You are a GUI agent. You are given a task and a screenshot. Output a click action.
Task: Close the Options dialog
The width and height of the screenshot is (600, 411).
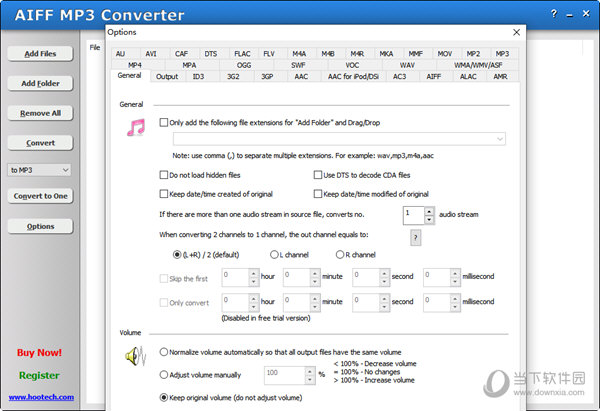click(516, 33)
